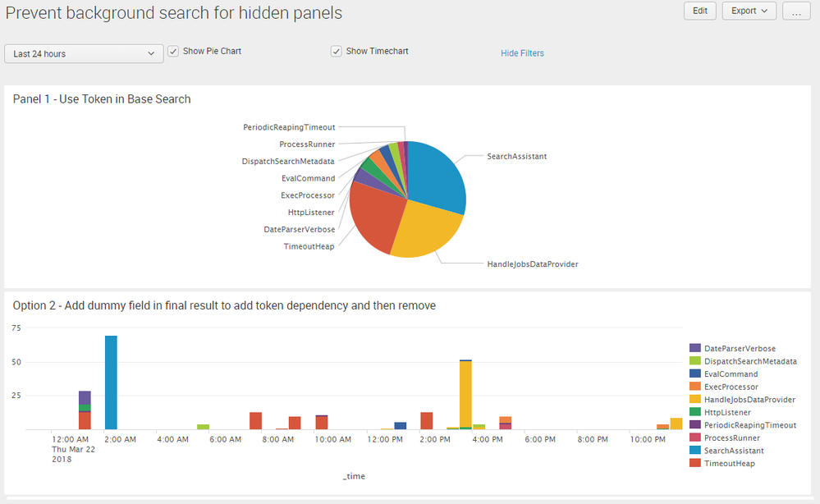Click the ExecProcessor legend color swatch
This screenshot has width=820, height=504.
pos(695,387)
